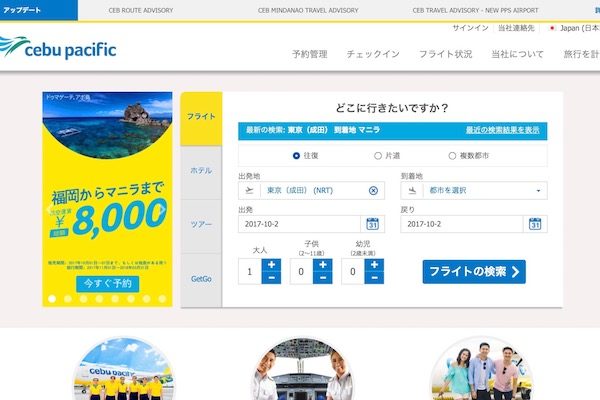Viewport: 600px width, 400px height.
Task: Open the cockpit pilots circular thumbnail
Action: (302, 369)
